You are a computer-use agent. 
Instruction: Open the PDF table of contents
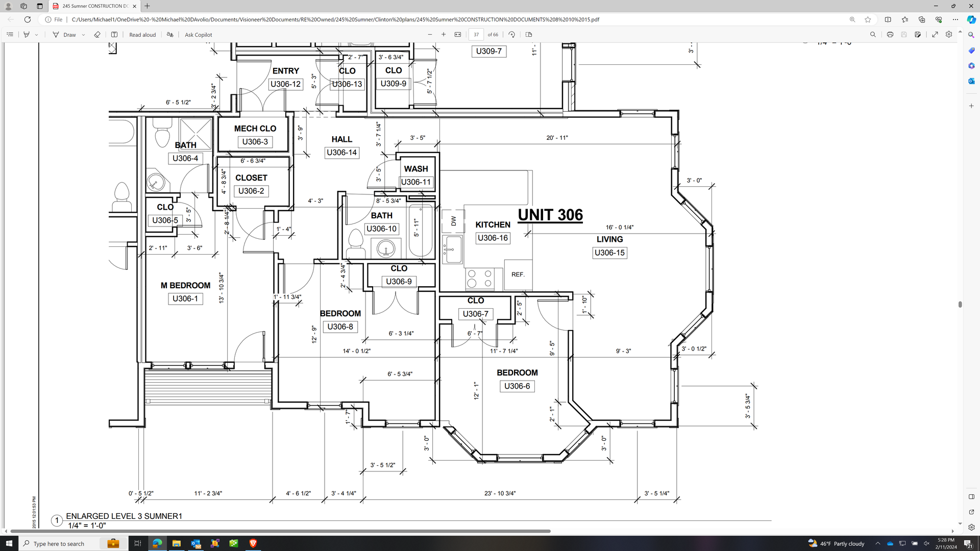[10, 35]
